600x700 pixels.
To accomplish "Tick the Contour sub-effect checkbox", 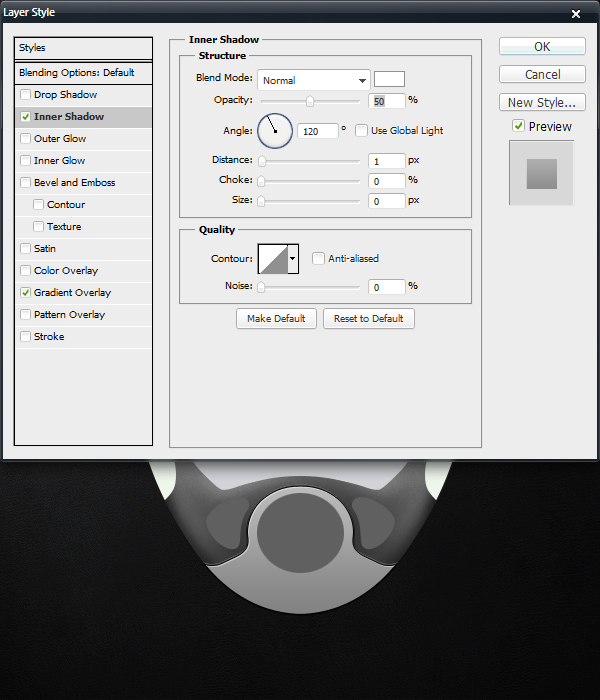I will click(x=38, y=204).
